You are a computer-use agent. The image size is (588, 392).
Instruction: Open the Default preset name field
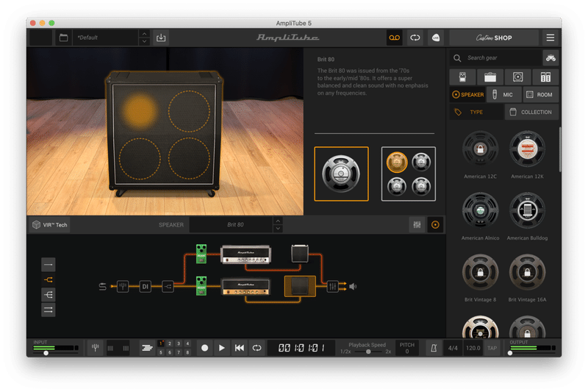tap(106, 38)
